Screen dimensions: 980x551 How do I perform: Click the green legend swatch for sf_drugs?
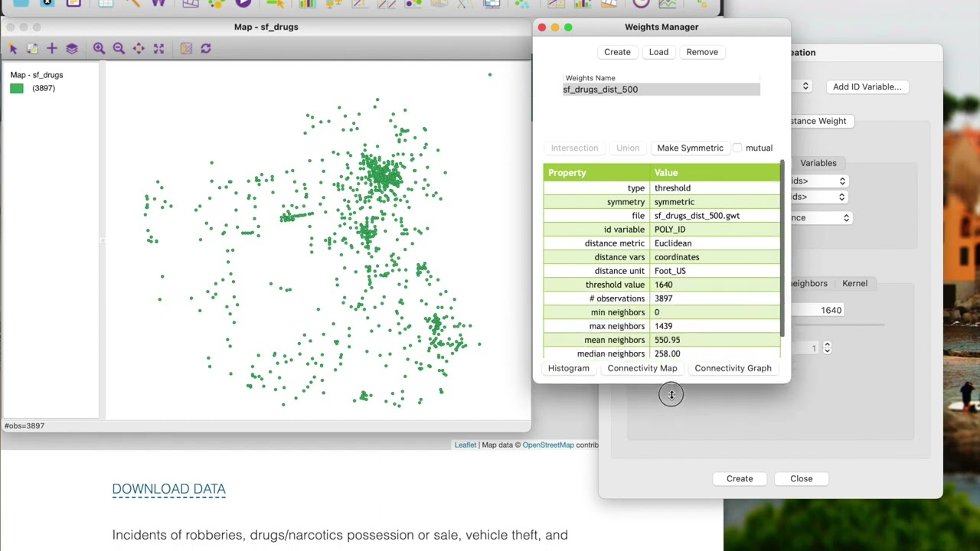tap(17, 88)
